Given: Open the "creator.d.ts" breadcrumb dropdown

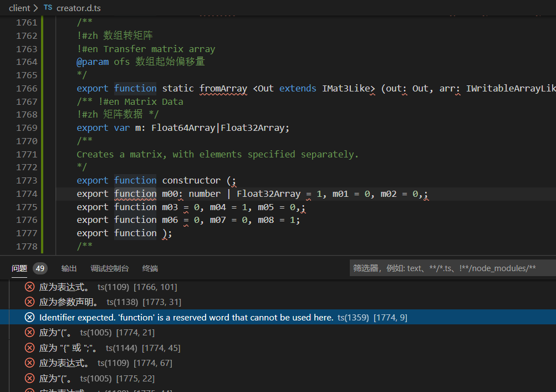Looking at the screenshot, I should [x=78, y=8].
